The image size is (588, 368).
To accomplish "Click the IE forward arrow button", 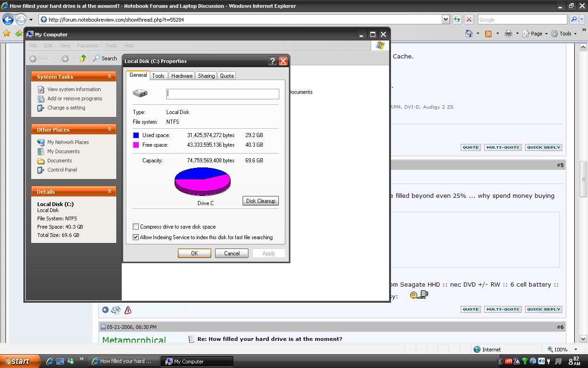I will (21, 19).
